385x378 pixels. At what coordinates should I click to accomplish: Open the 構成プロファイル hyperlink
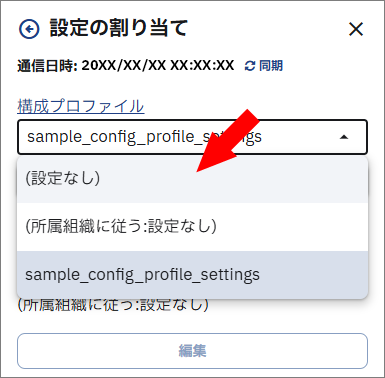[81, 106]
